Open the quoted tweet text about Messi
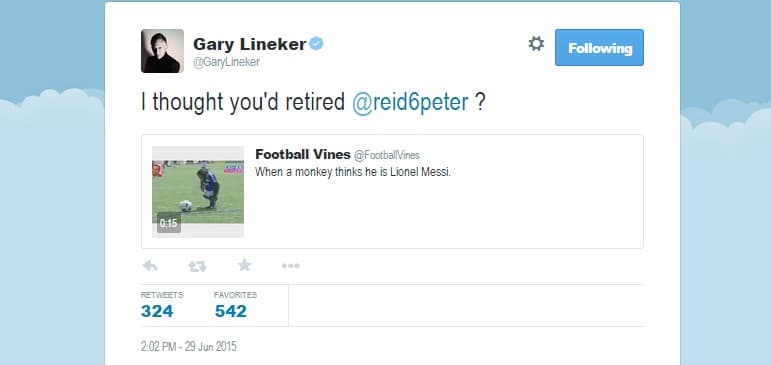771x365 pixels. (353, 172)
